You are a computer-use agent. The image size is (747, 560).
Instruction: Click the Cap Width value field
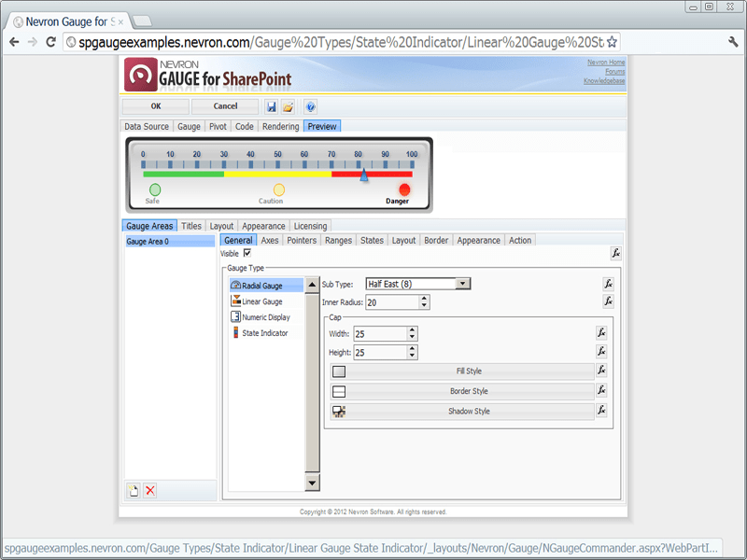click(380, 334)
